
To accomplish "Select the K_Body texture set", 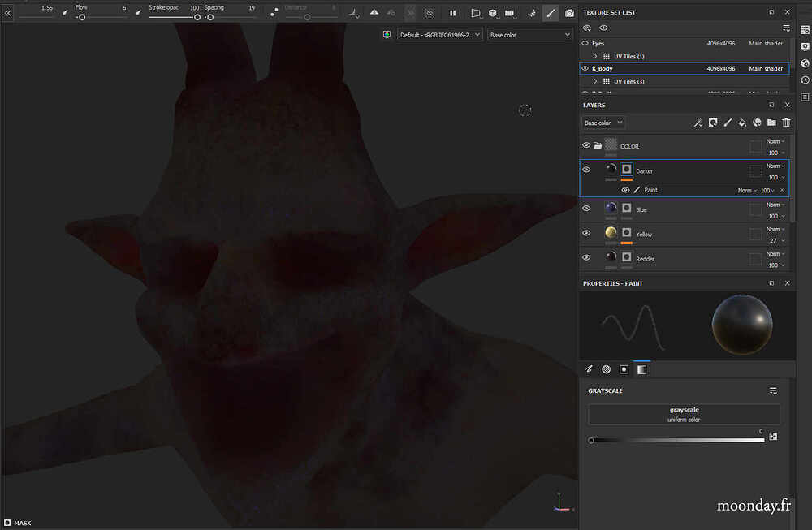I will click(x=684, y=68).
